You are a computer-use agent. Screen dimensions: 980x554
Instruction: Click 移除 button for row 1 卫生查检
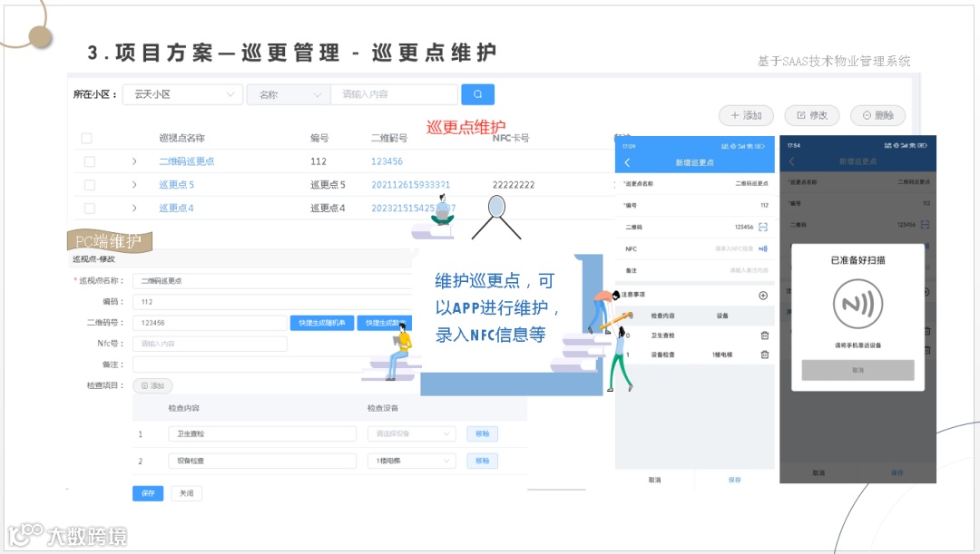coord(483,434)
